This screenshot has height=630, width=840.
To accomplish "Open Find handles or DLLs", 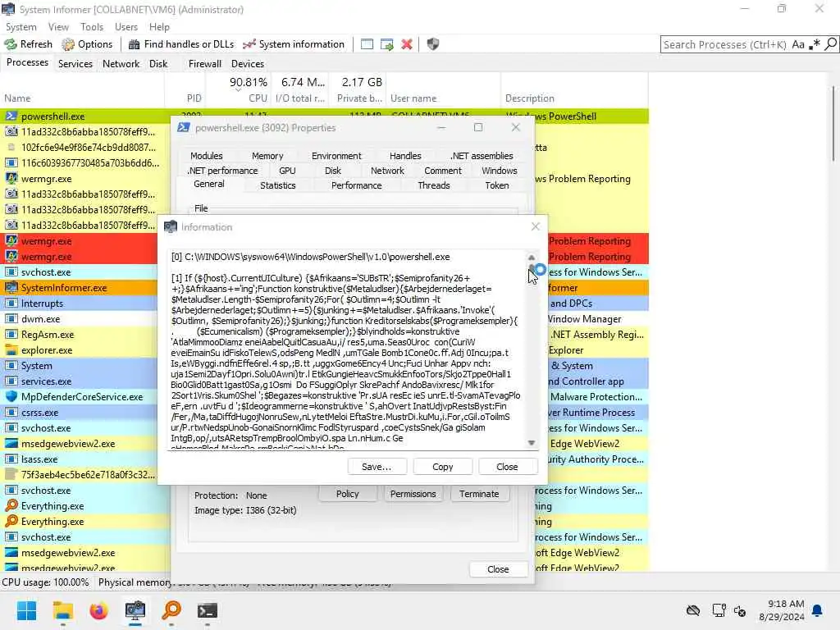I will (181, 44).
